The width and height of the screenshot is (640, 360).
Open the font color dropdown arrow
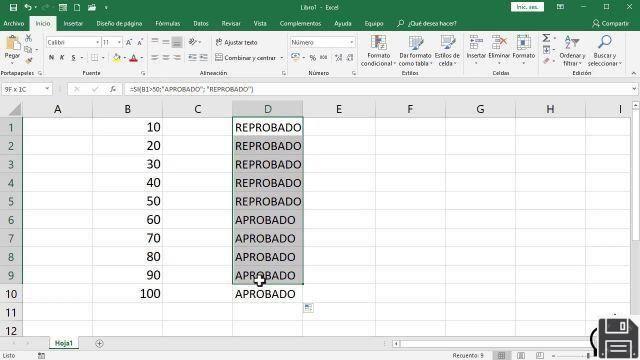[142, 58]
